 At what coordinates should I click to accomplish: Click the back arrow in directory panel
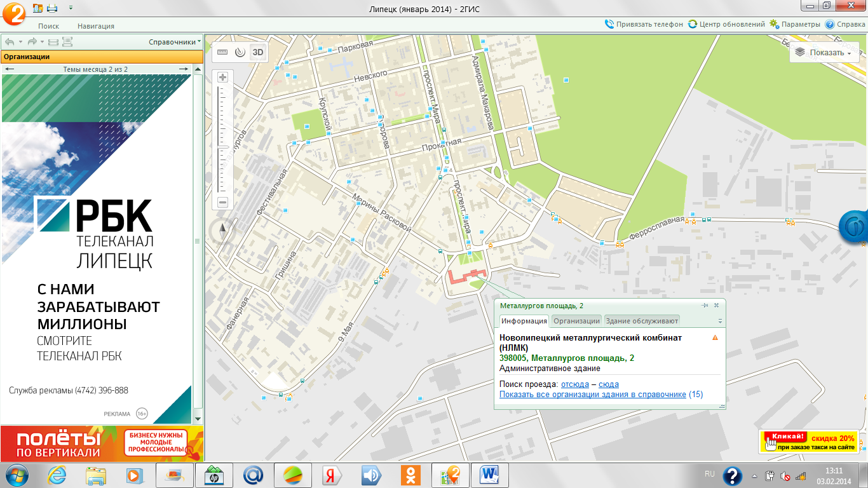9,42
